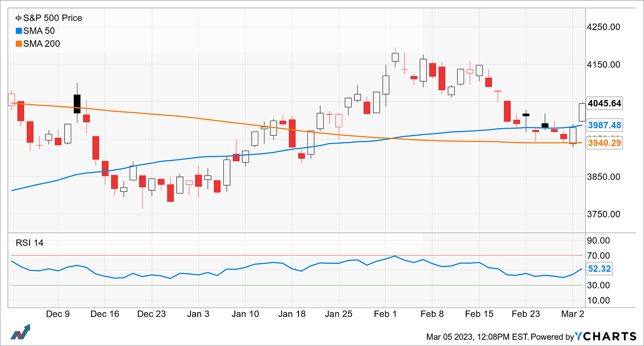The image size is (644, 346).
Task: Click the Dec 9 date label
Action: pos(58,314)
